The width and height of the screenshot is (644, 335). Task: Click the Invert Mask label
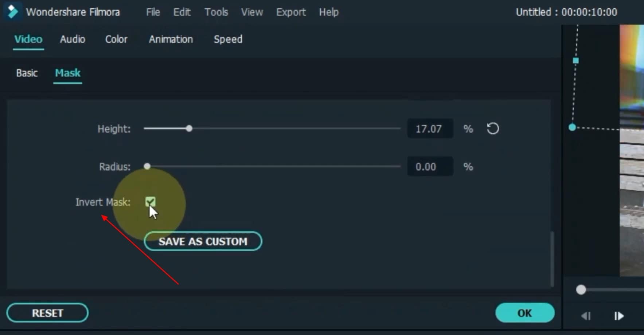tap(103, 202)
